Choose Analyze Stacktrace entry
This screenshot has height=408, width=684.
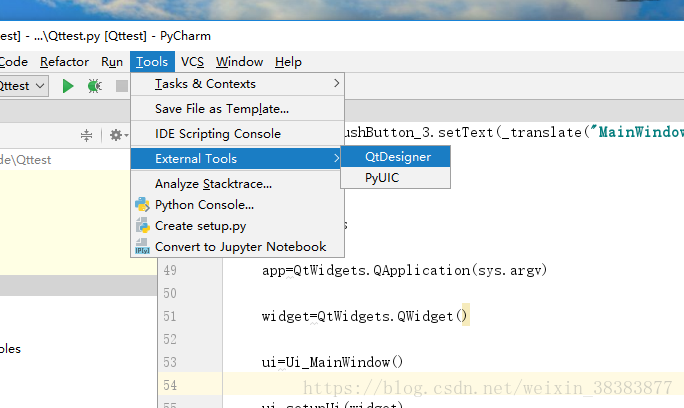tap(237, 184)
